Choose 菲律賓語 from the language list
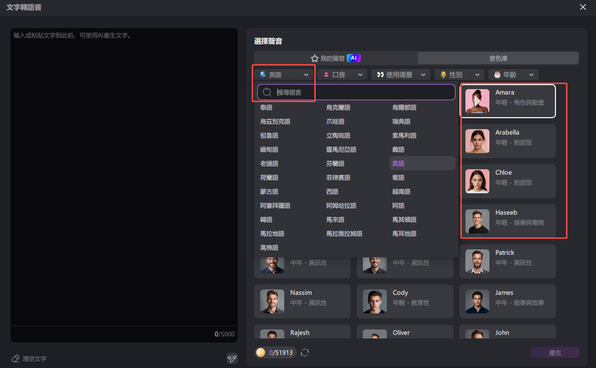This screenshot has height=368, width=596. point(338,178)
